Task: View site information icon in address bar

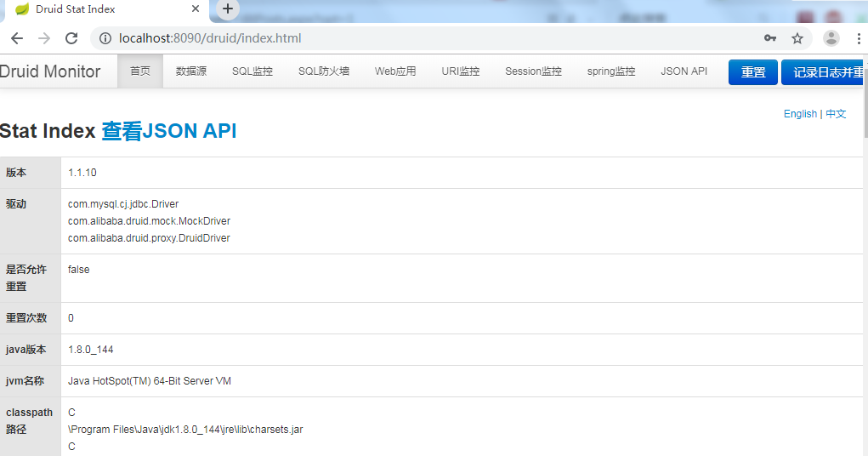Action: click(105, 38)
